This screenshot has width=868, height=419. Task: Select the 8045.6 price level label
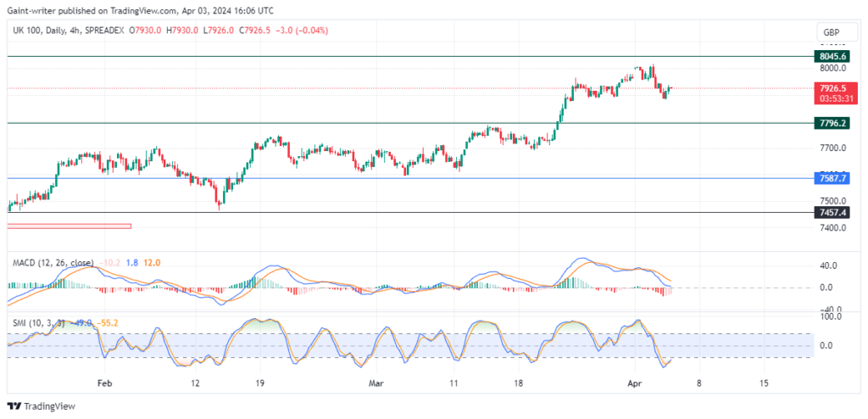click(832, 57)
